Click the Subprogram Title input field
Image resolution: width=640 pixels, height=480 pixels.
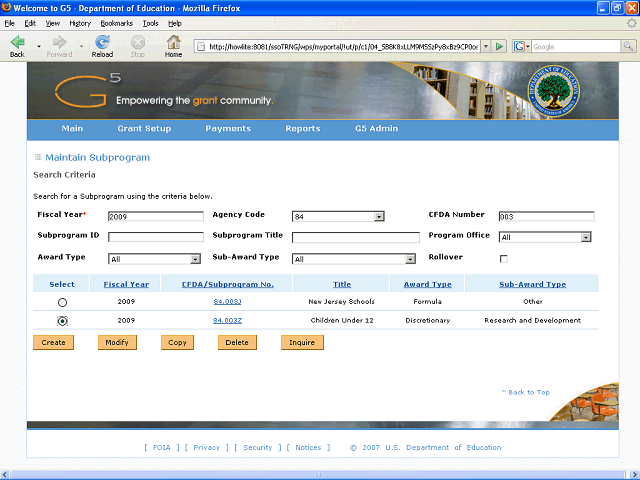[x=356, y=237]
